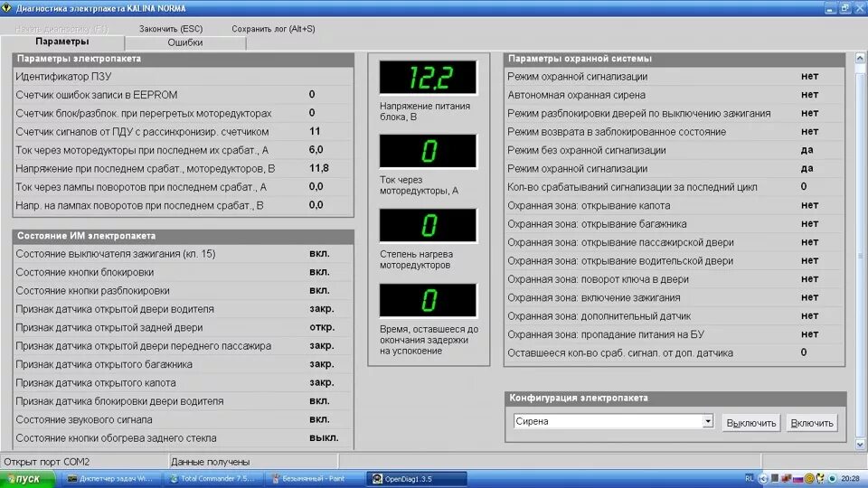
Task: Open the Сирена configuration dropdown
Action: click(x=707, y=422)
